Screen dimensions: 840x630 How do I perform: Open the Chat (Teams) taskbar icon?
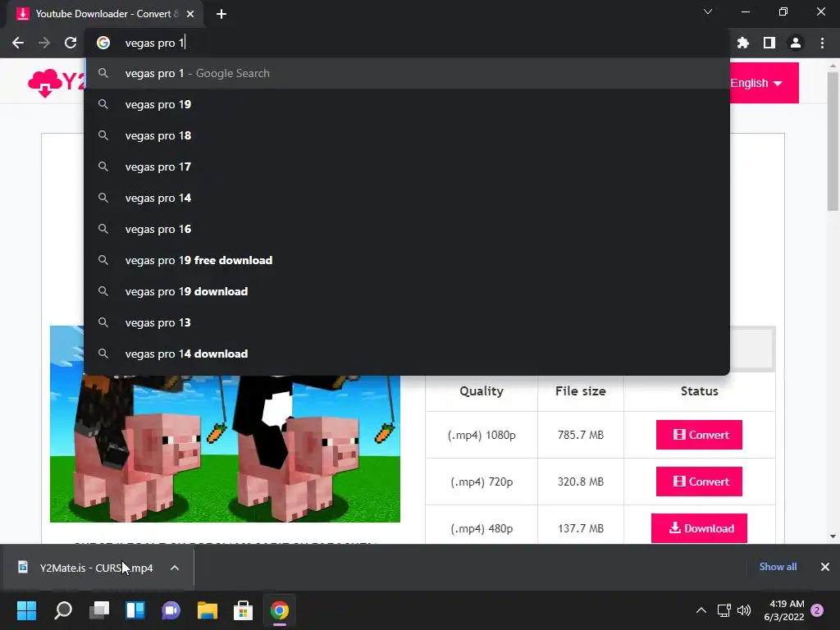click(171, 610)
